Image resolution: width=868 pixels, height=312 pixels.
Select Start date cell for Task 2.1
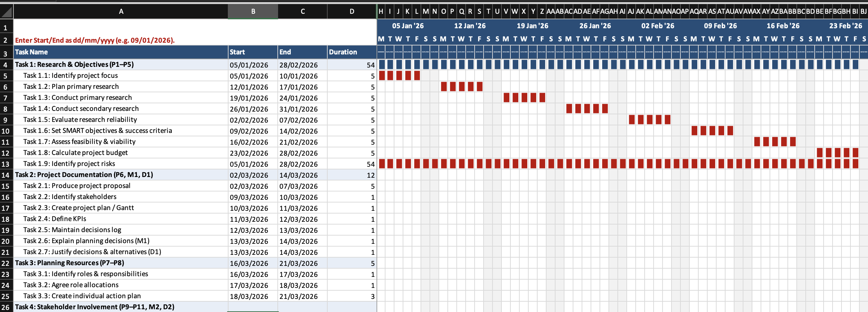253,186
